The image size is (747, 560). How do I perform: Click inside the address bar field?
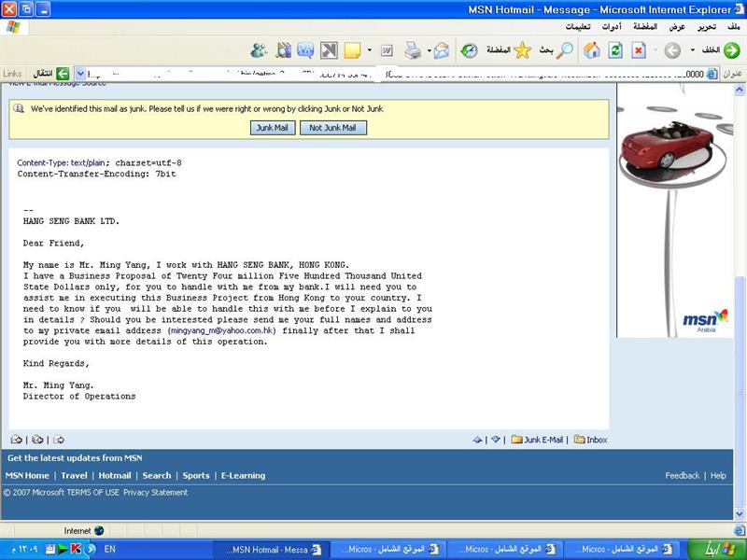[395, 74]
